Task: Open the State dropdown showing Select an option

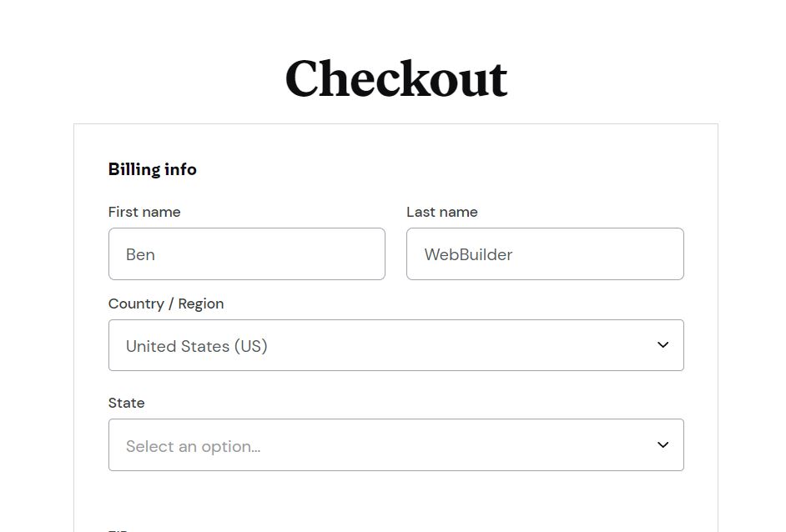Action: 396,444
